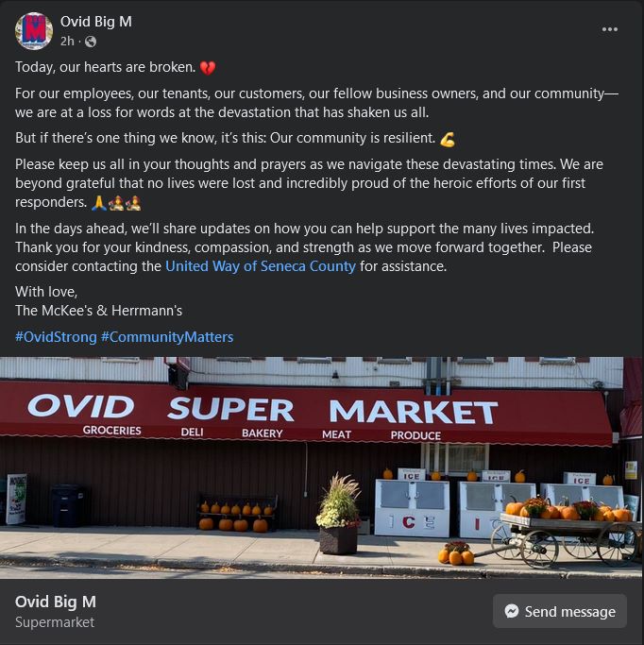Viewport: 644px width, 645px height.
Task: Open the 2h post timestamp
Action: click(67, 42)
